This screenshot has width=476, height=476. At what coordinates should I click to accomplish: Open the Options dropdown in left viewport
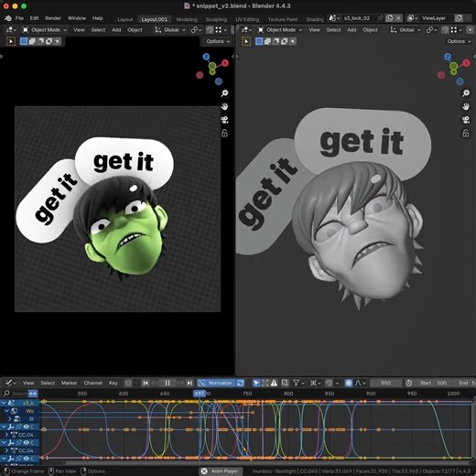pyautogui.click(x=218, y=41)
